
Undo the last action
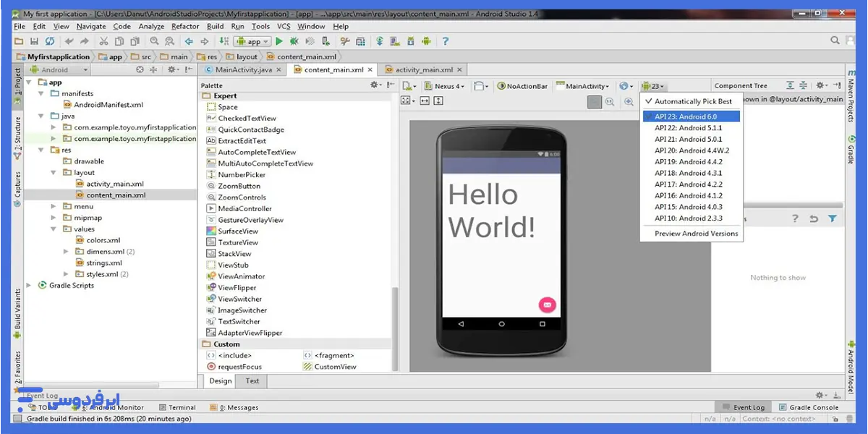pos(69,42)
